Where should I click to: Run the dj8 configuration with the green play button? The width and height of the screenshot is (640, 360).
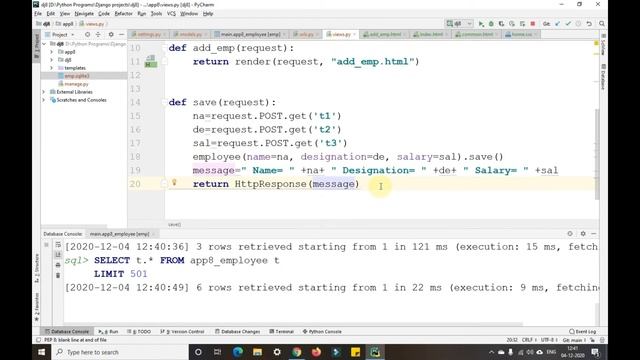[481, 24]
